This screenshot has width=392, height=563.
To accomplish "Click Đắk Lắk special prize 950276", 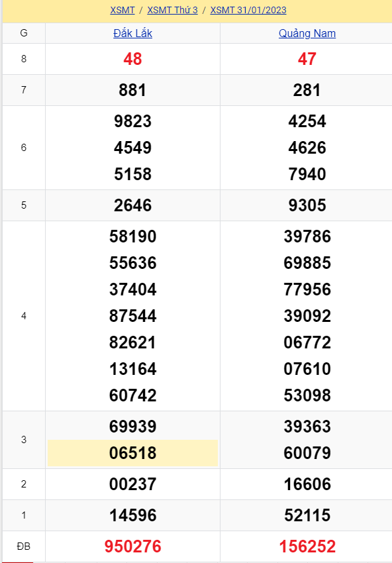I will pyautogui.click(x=133, y=546).
